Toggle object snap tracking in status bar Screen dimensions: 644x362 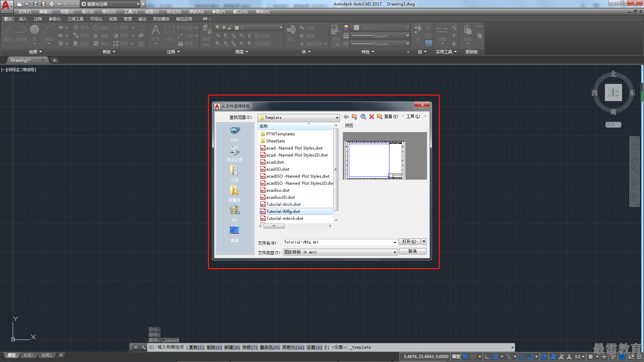click(522, 357)
